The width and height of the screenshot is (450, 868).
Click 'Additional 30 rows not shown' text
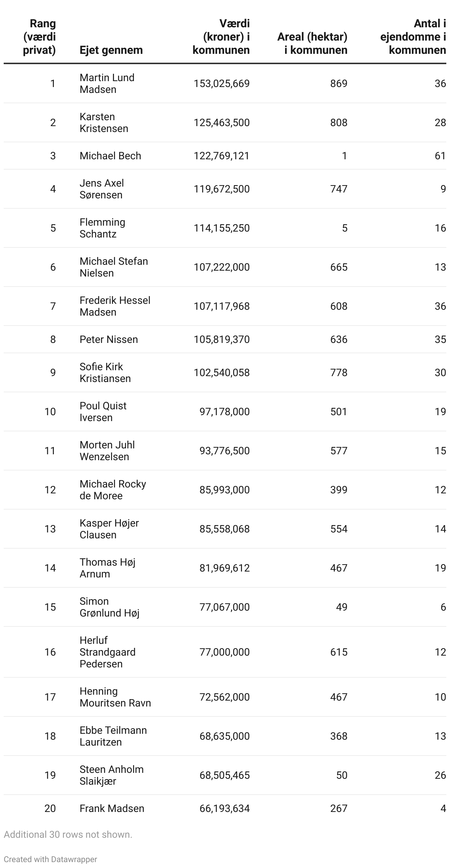(x=68, y=834)
